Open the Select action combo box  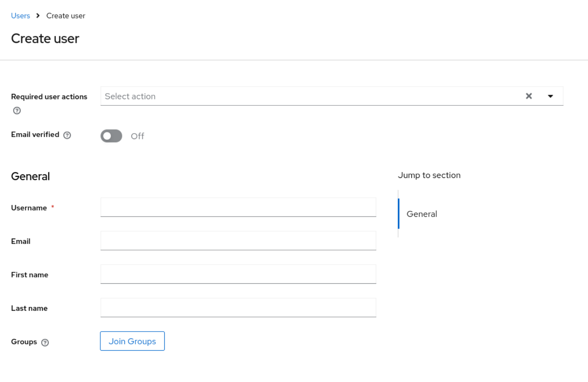[x=309, y=96]
